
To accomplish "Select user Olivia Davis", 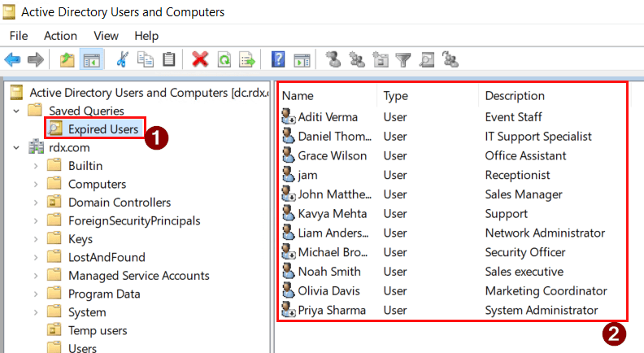I will [329, 291].
